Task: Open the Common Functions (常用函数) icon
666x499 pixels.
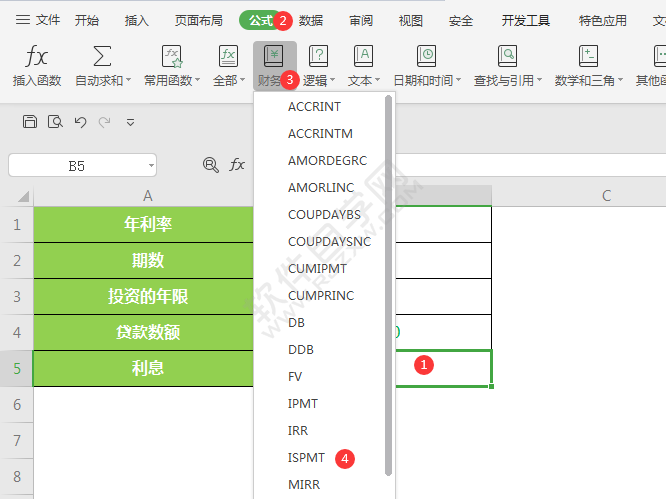Action: tap(172, 56)
